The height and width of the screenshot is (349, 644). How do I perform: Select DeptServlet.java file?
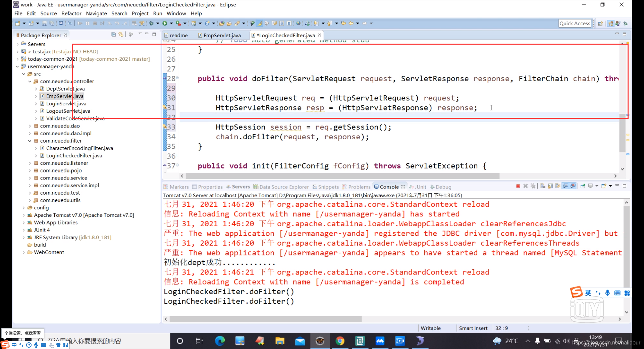point(65,89)
